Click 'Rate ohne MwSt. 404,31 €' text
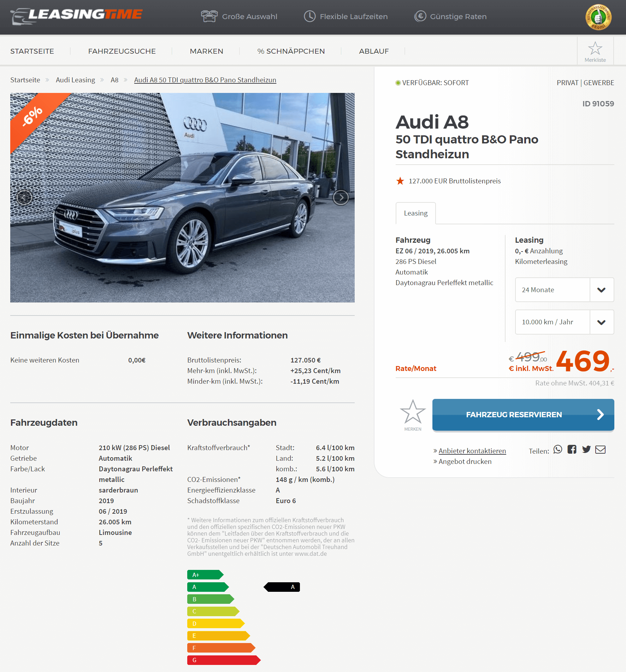626x672 pixels. coord(575,383)
